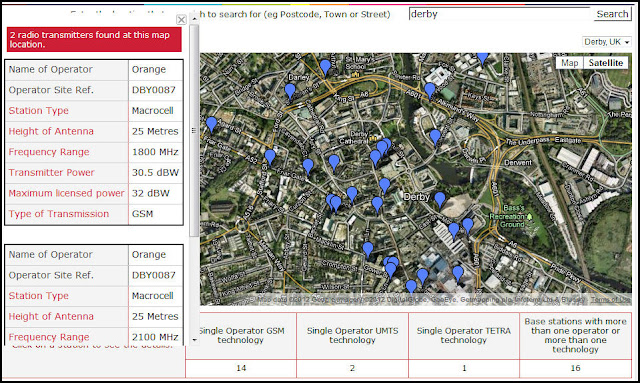The width and height of the screenshot is (640, 383).
Task: Click the panel scrollbar down arrow
Action: pyautogui.click(x=194, y=340)
